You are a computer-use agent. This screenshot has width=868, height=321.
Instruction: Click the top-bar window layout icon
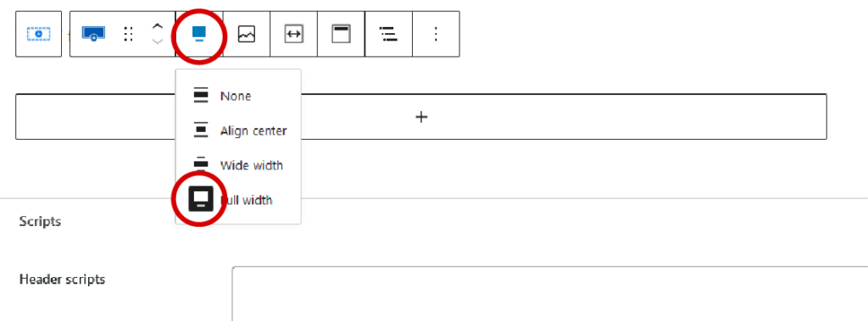coord(341,34)
